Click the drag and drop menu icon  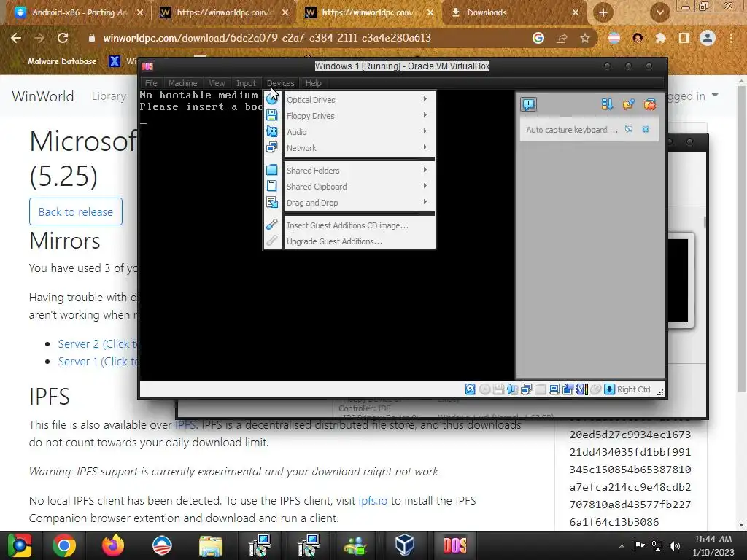point(272,203)
